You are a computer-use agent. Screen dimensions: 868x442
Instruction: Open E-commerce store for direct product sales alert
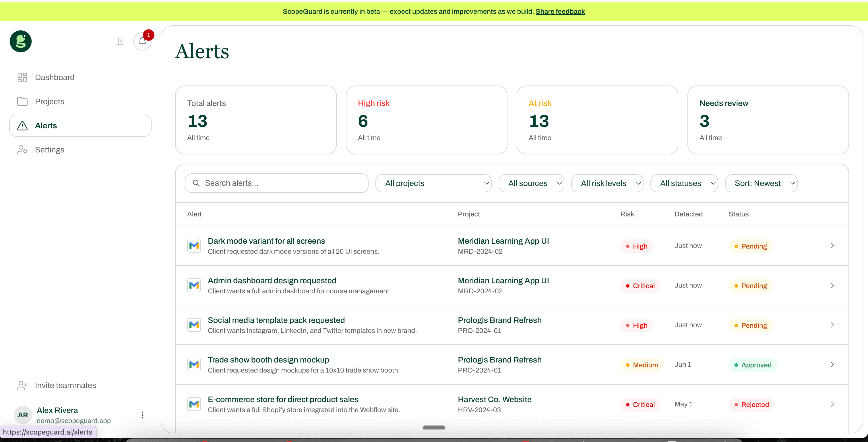[x=283, y=399]
